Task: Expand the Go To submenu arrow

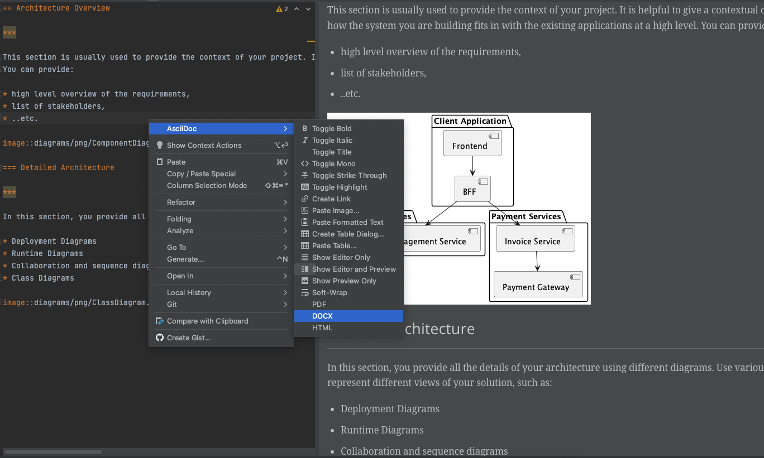Action: pyautogui.click(x=286, y=247)
